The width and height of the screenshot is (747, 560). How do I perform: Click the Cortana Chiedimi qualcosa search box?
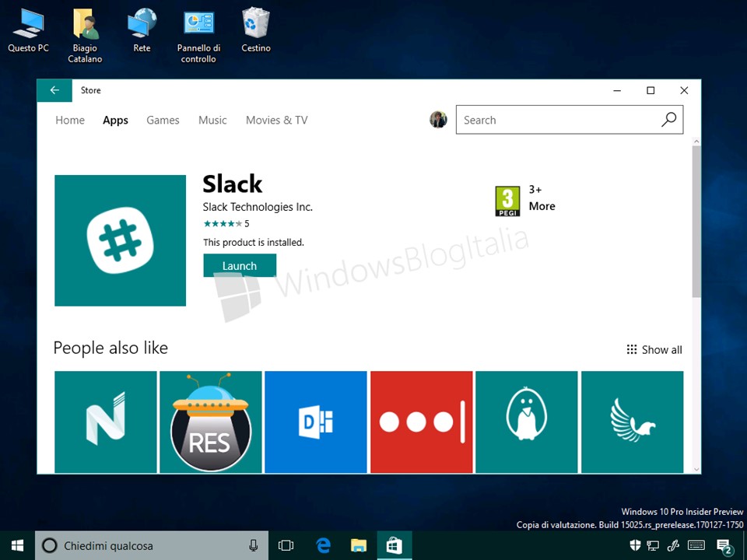pos(152,546)
